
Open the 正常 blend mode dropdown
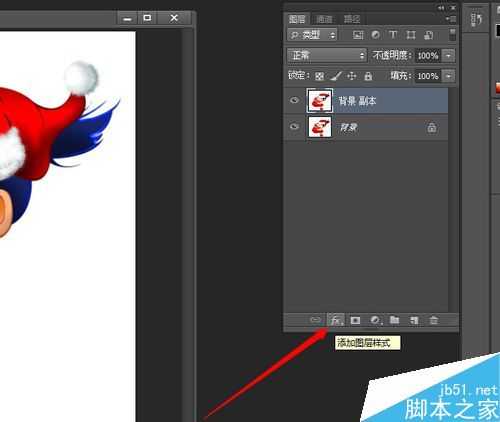pyautogui.click(x=327, y=55)
